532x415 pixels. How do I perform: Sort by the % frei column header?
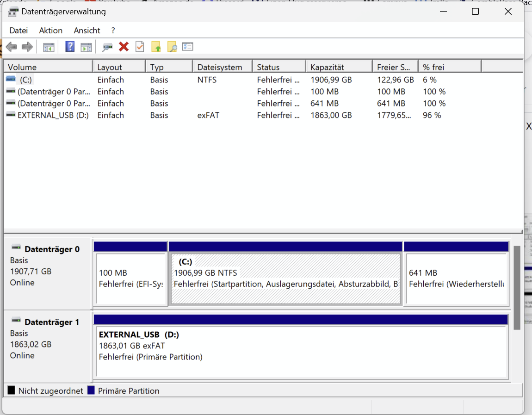point(450,67)
